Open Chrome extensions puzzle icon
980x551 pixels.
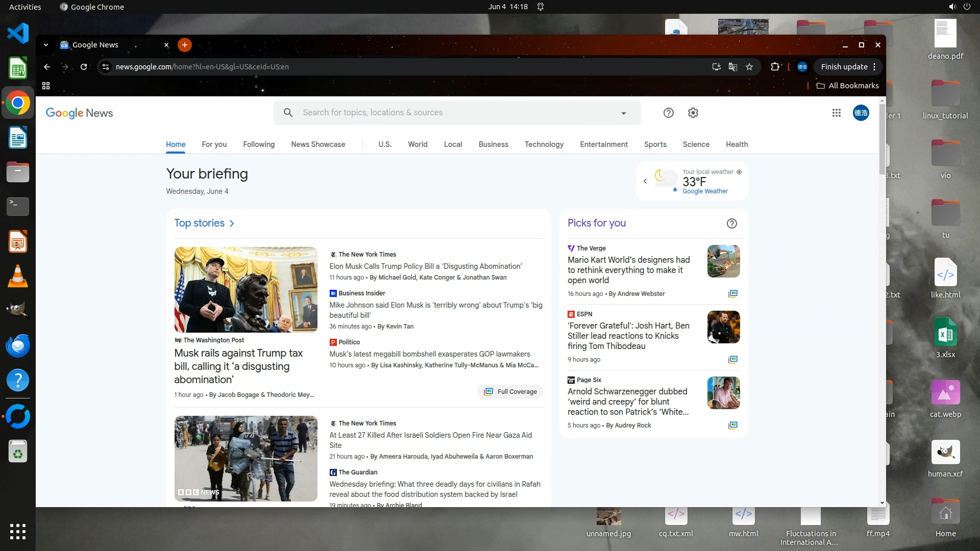pyautogui.click(x=775, y=67)
